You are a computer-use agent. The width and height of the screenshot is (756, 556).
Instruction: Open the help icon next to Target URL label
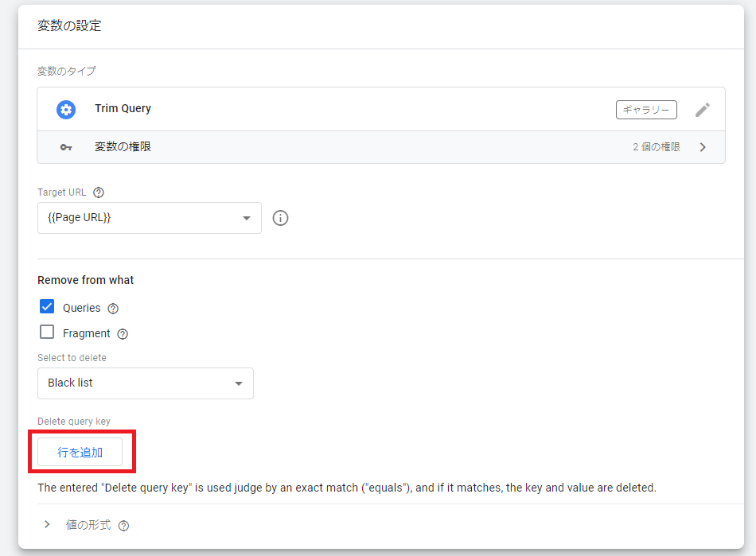point(99,192)
